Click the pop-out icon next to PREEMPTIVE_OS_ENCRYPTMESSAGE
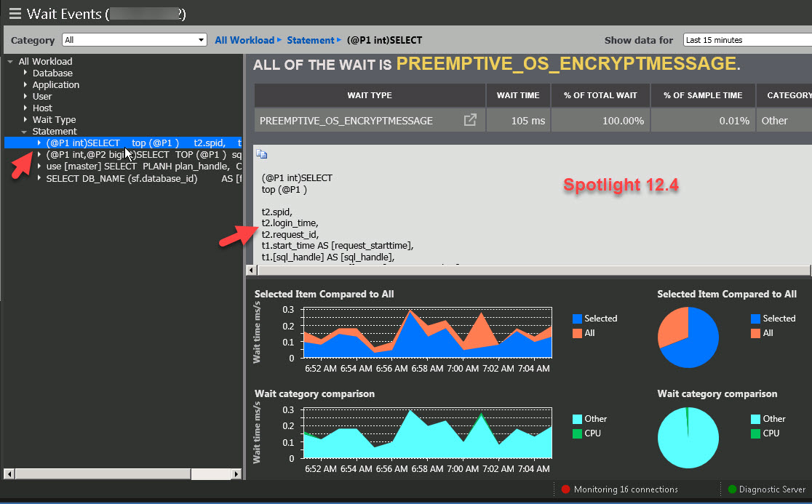 pos(470,121)
